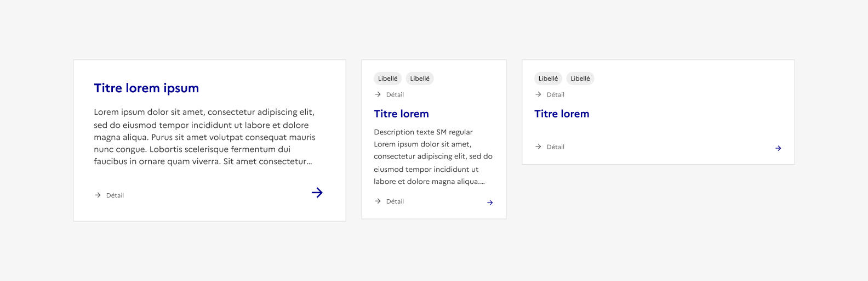Open the Titre lorem ipsum title link
This screenshot has width=868, height=281.
coord(146,88)
